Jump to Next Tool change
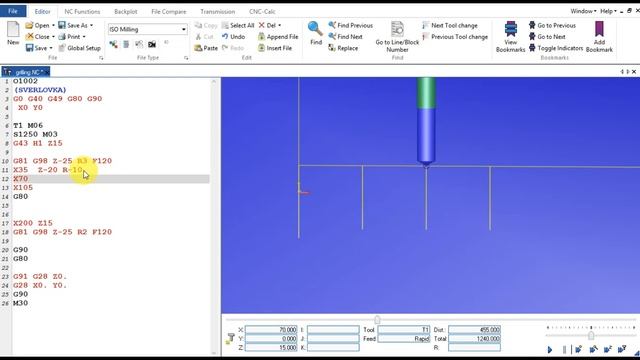 tap(450, 25)
